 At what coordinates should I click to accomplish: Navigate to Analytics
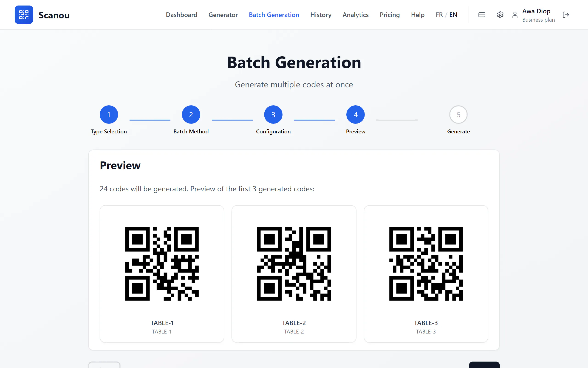[356, 15]
